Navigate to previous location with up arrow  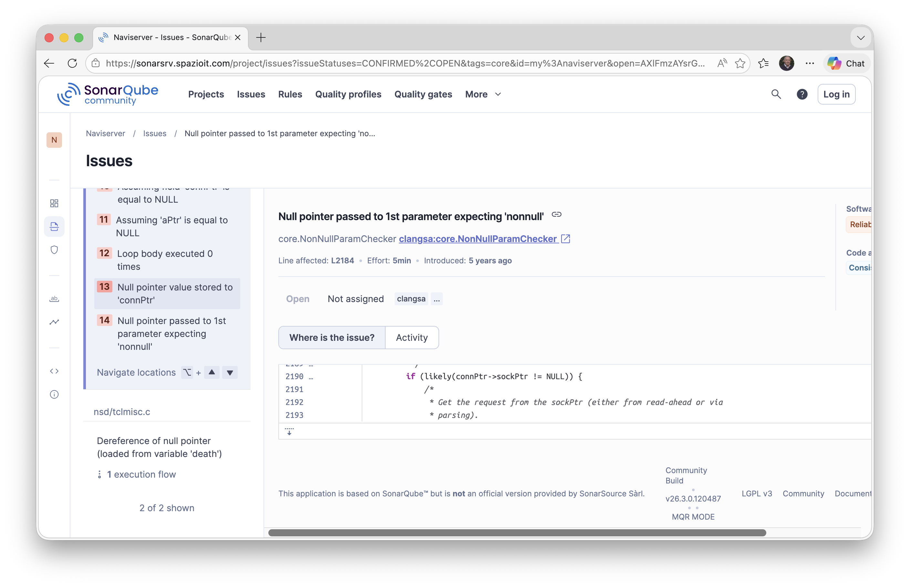pos(212,372)
